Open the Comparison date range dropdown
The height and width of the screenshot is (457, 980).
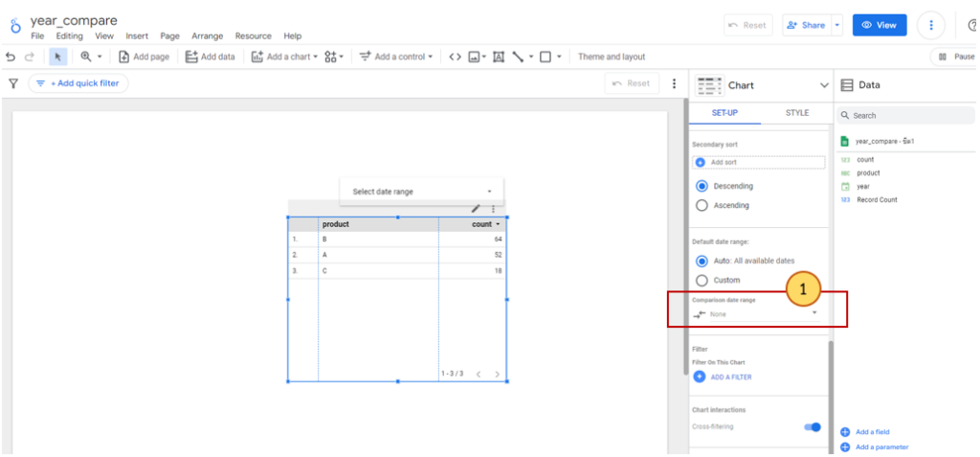[756, 313]
